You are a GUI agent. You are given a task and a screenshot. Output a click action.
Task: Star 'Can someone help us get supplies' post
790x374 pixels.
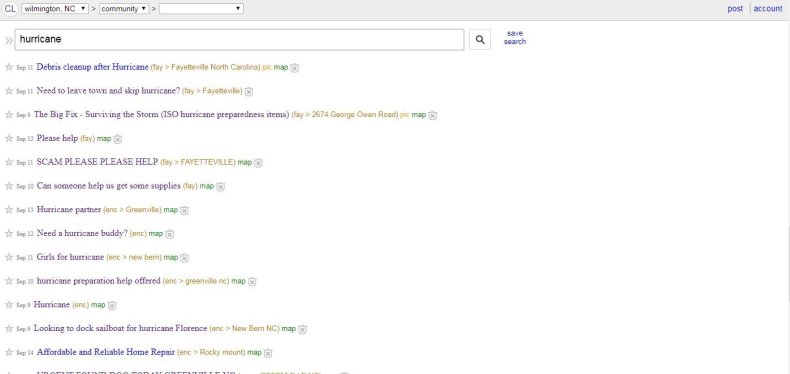pos(9,186)
